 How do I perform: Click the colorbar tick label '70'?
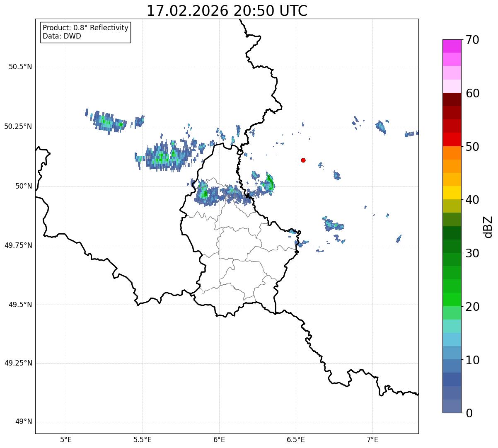pos(472,40)
